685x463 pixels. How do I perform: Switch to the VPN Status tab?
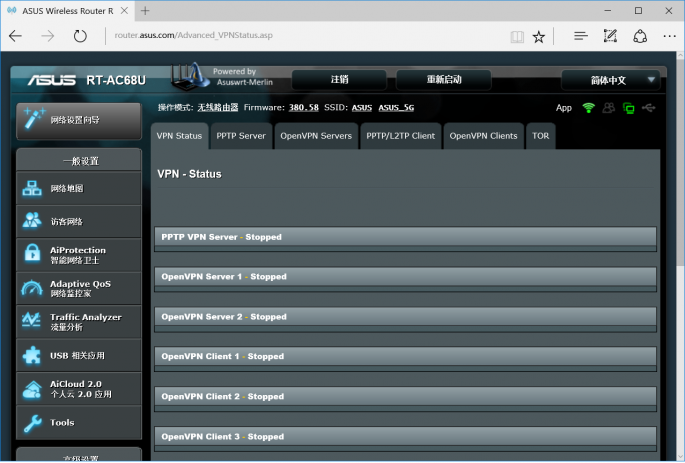(180, 136)
